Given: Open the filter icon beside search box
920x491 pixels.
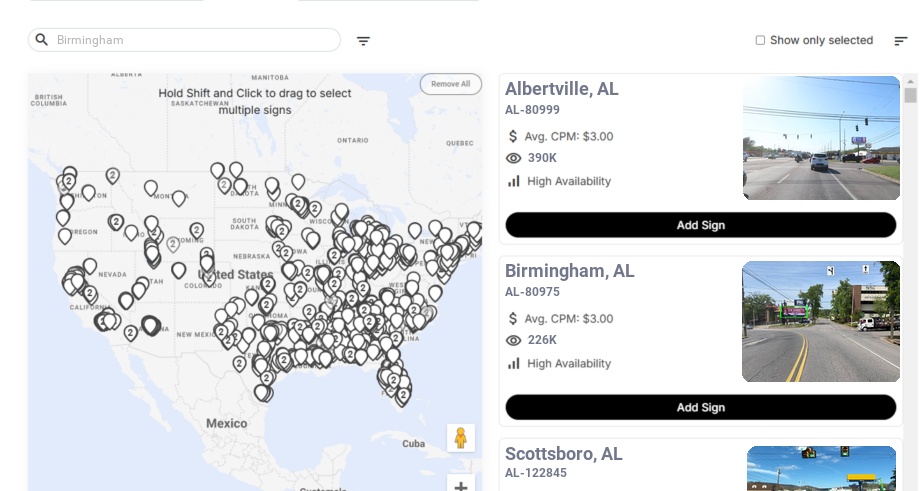Looking at the screenshot, I should [x=363, y=41].
